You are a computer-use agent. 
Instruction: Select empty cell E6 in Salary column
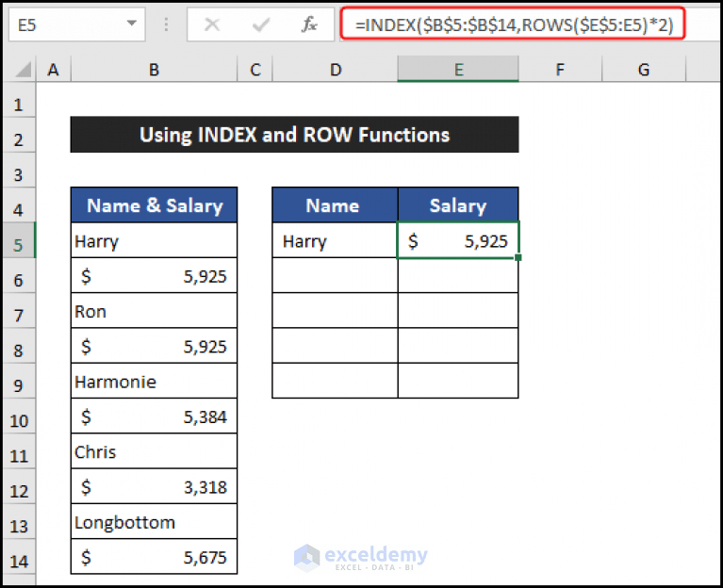(x=458, y=275)
